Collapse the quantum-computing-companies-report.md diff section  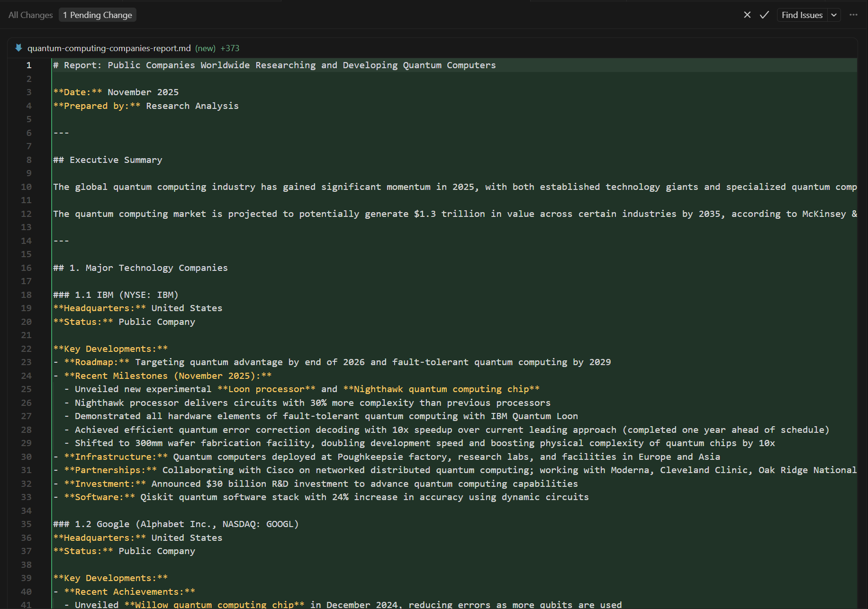18,47
